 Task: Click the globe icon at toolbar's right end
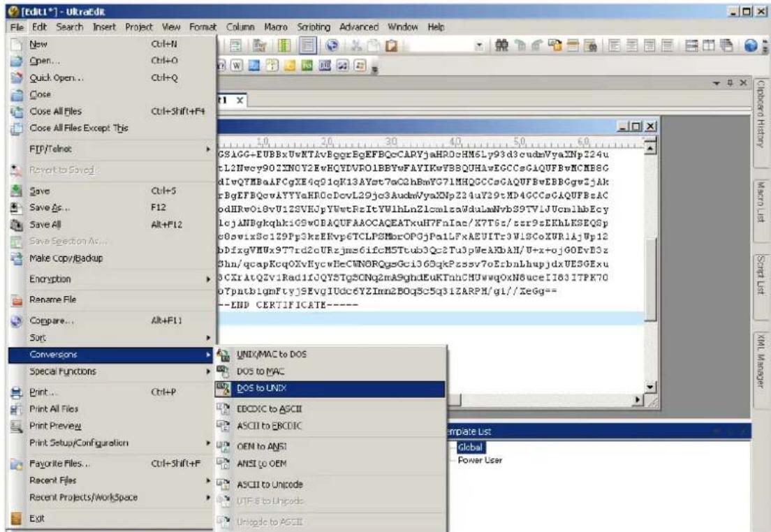pyautogui.click(x=750, y=45)
